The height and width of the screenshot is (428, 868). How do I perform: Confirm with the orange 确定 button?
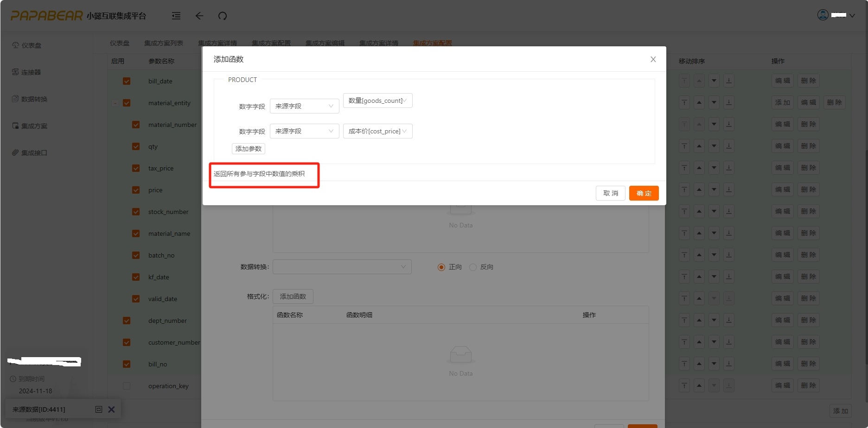point(644,193)
